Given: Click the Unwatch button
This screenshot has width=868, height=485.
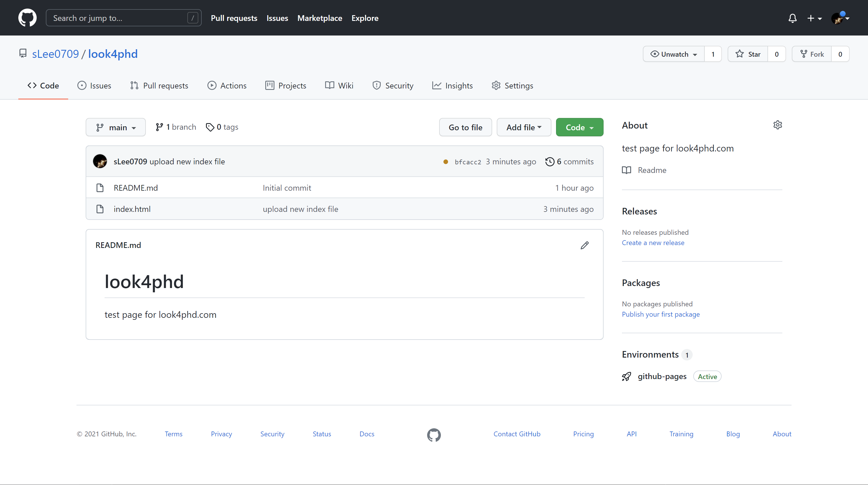Looking at the screenshot, I should (x=674, y=54).
